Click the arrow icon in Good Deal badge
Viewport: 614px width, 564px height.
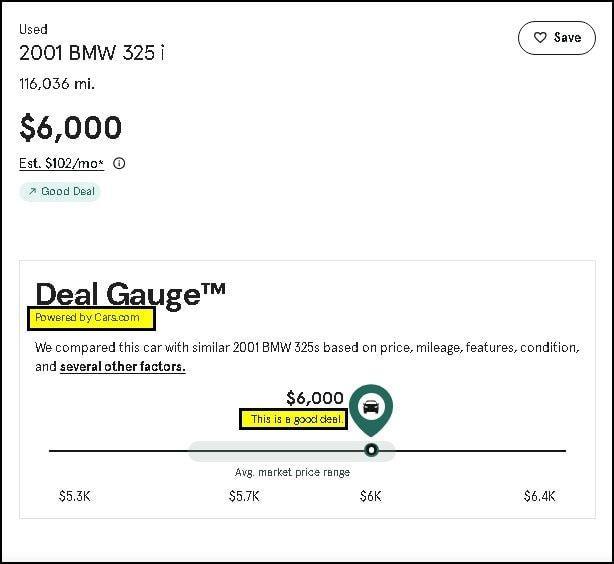(32, 191)
